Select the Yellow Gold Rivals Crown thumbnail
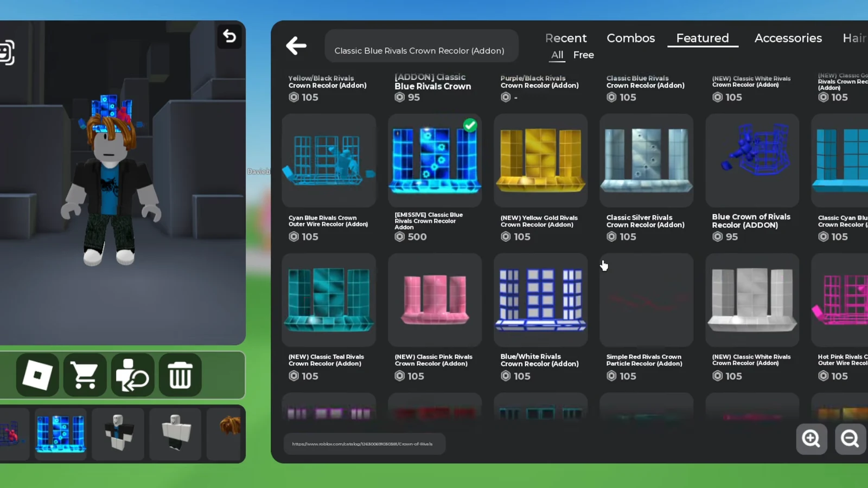868x488 pixels. [540, 160]
